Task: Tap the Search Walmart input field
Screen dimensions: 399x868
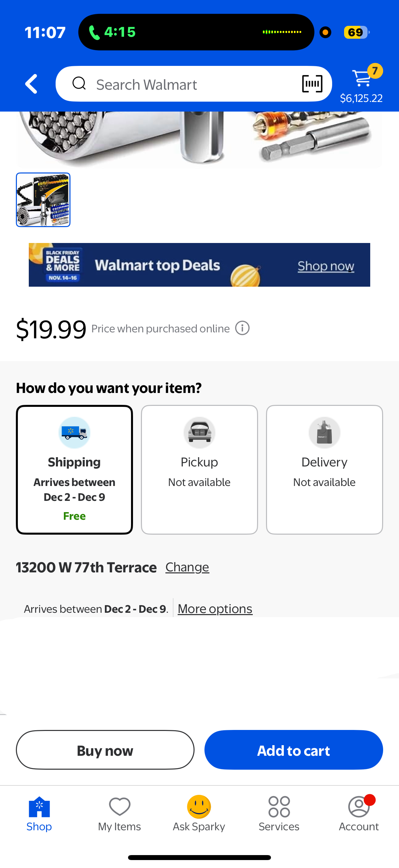Action: tap(189, 84)
